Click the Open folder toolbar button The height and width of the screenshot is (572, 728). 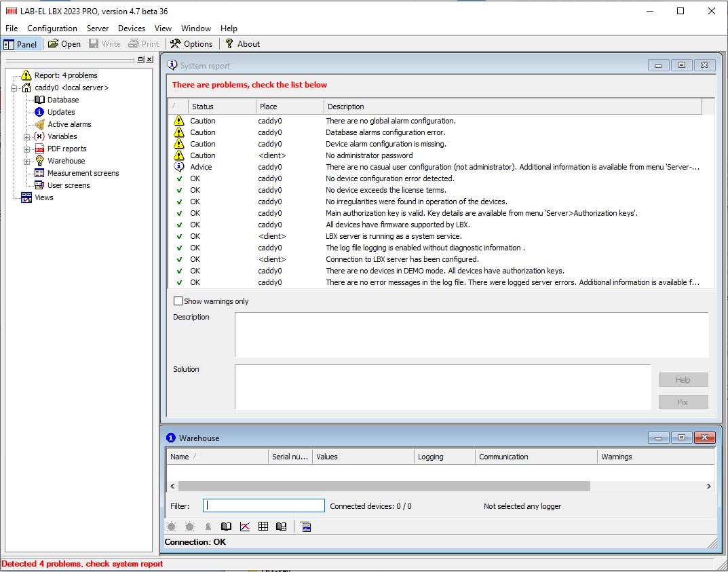pos(64,44)
